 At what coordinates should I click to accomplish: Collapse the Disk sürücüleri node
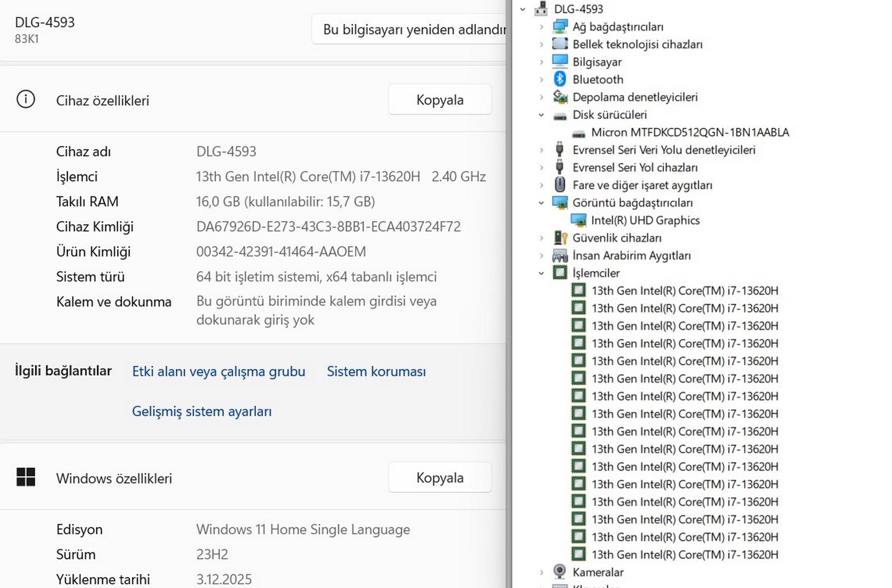pos(541,115)
